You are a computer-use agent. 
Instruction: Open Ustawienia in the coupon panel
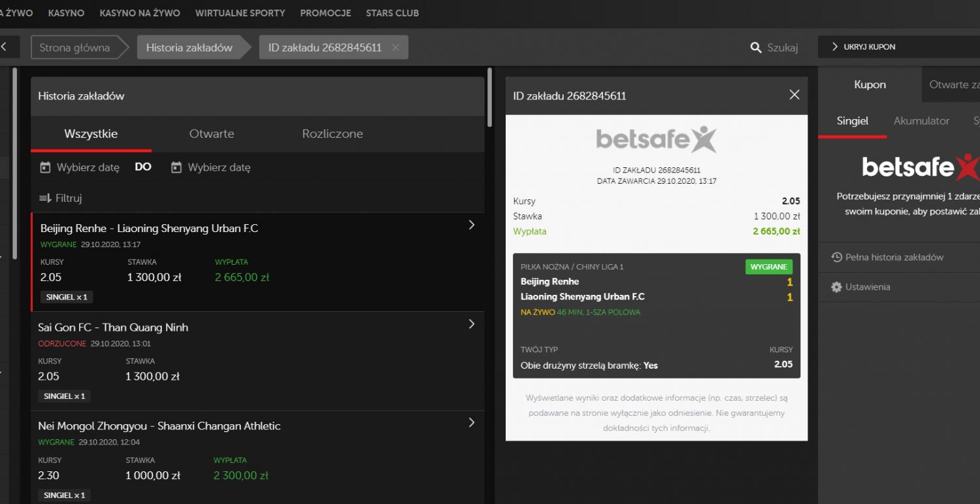point(868,287)
